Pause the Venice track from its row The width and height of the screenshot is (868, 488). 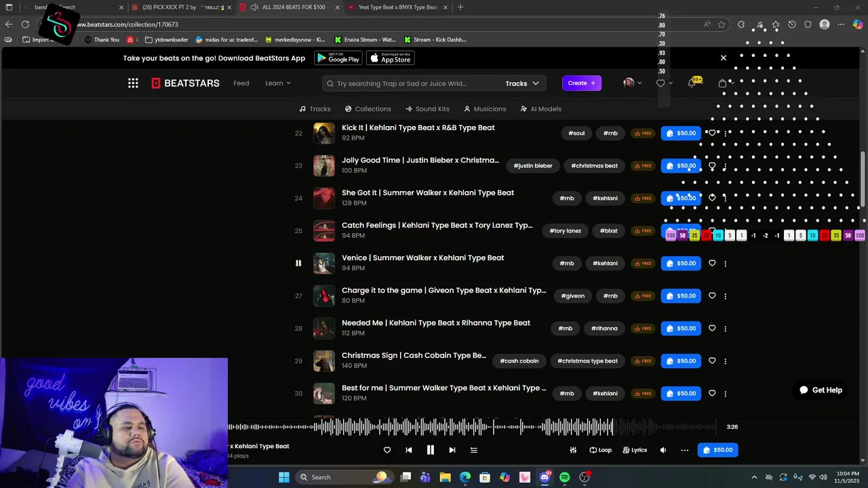tap(298, 263)
